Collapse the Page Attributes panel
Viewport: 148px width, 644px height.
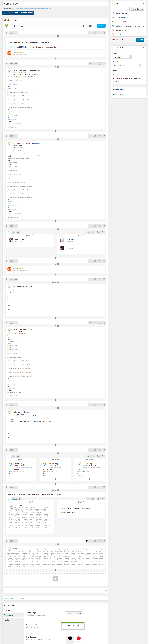click(143, 48)
